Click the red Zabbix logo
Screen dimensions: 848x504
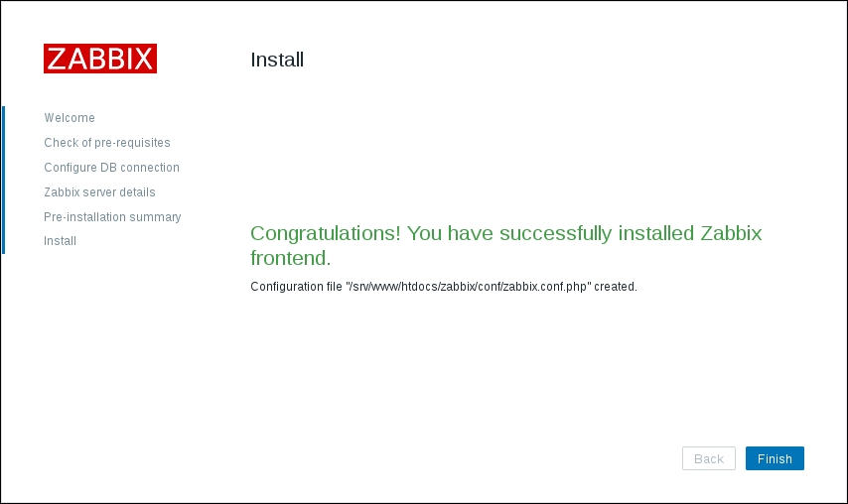point(100,59)
